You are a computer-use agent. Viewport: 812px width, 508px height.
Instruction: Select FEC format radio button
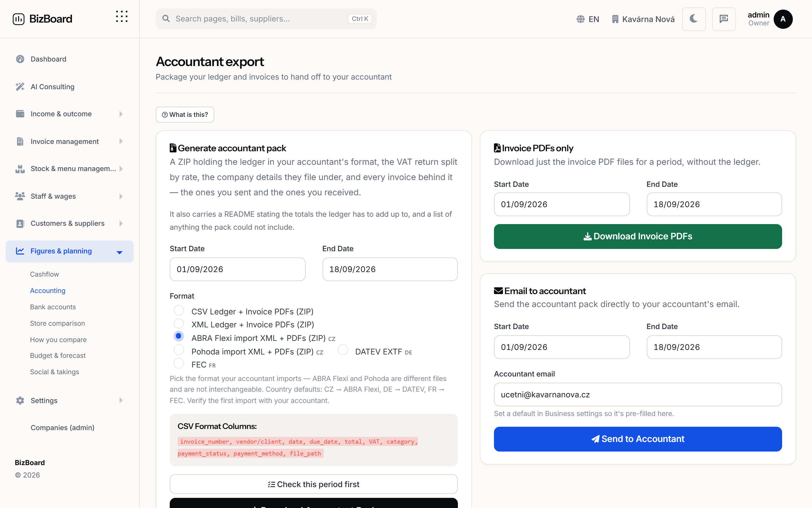[179, 363]
